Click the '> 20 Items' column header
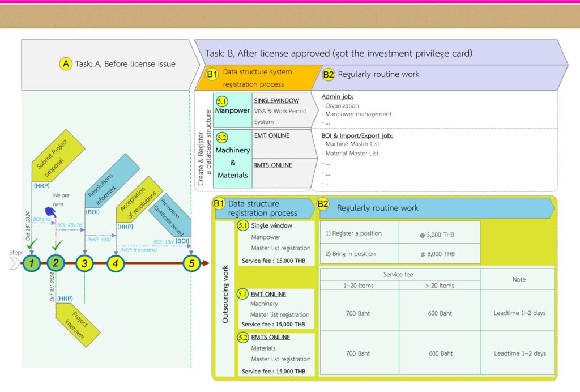 click(440, 286)
